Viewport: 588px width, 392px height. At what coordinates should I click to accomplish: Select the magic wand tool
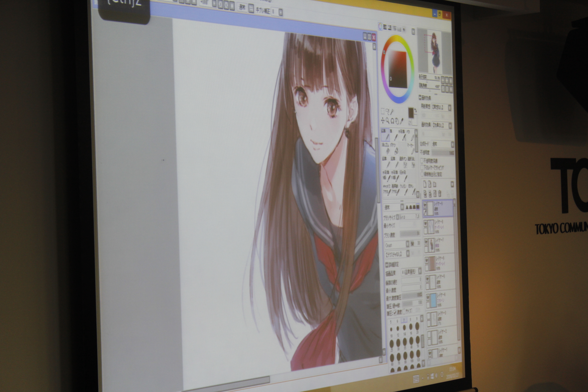click(392, 112)
